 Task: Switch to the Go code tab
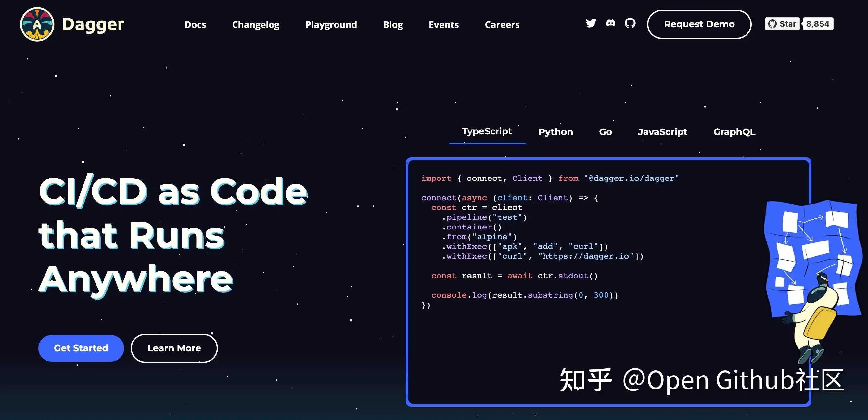(x=606, y=132)
